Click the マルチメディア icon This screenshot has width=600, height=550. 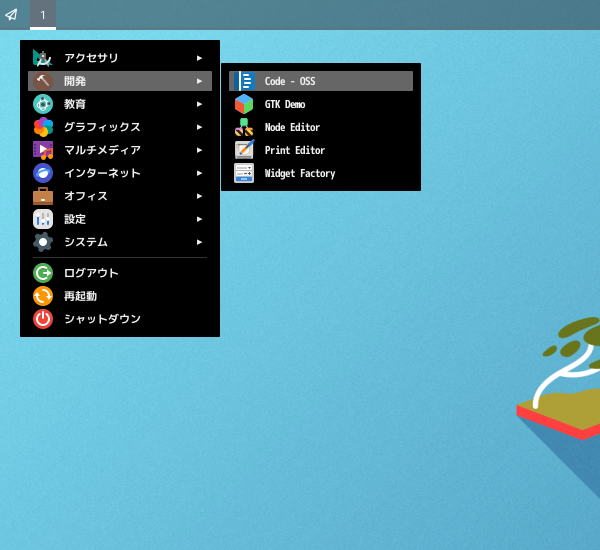43,150
